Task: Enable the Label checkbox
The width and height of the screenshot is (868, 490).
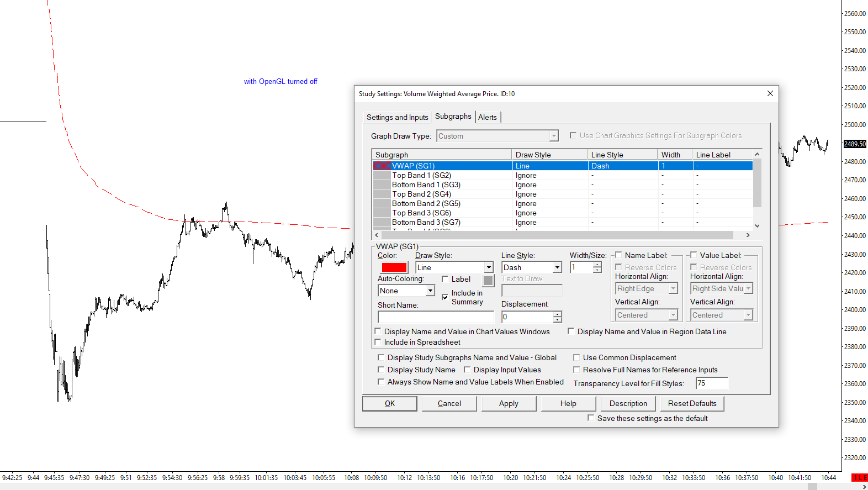Action: 445,279
